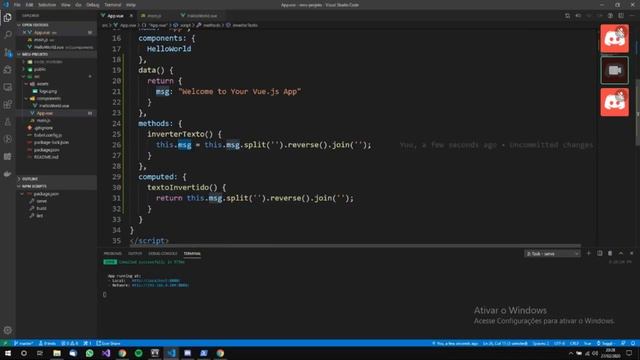
Task: Click the notifications bell in status bar
Action: (633, 343)
